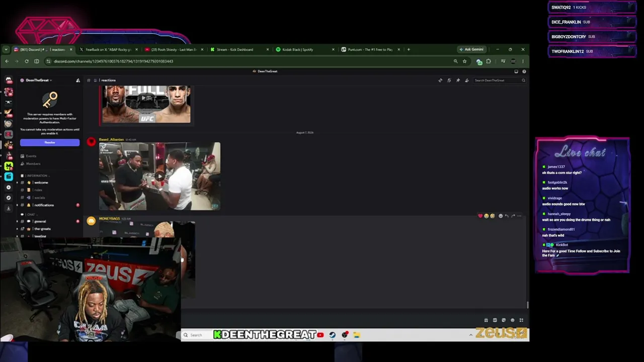
Task: Click the MONEYBAGS username
Action: (x=109, y=219)
